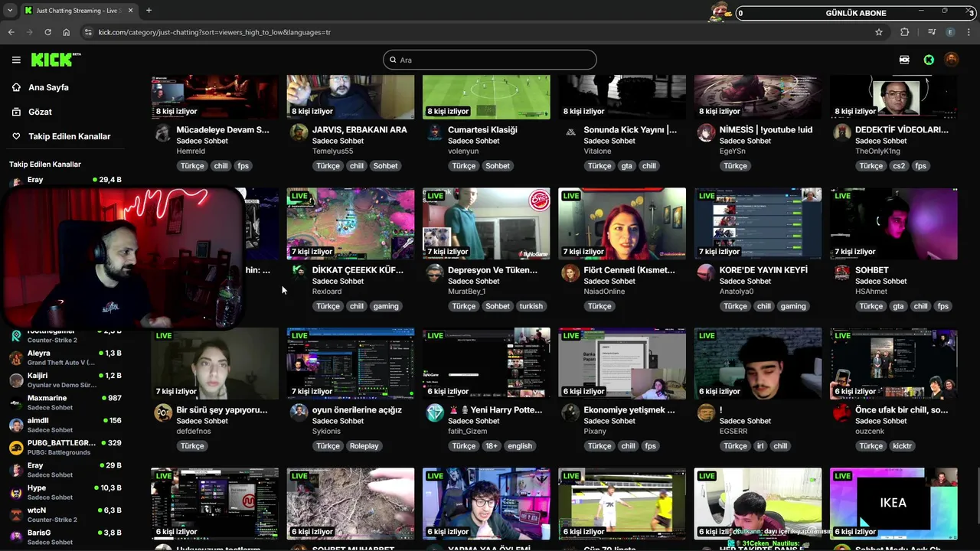Open the browser extensions puzzle icon

click(905, 32)
